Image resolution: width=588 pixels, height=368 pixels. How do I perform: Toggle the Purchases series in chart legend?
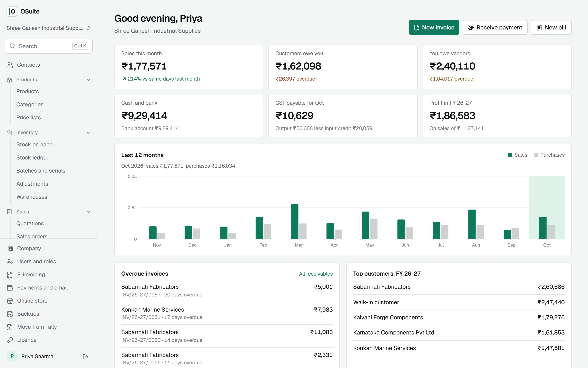(549, 155)
